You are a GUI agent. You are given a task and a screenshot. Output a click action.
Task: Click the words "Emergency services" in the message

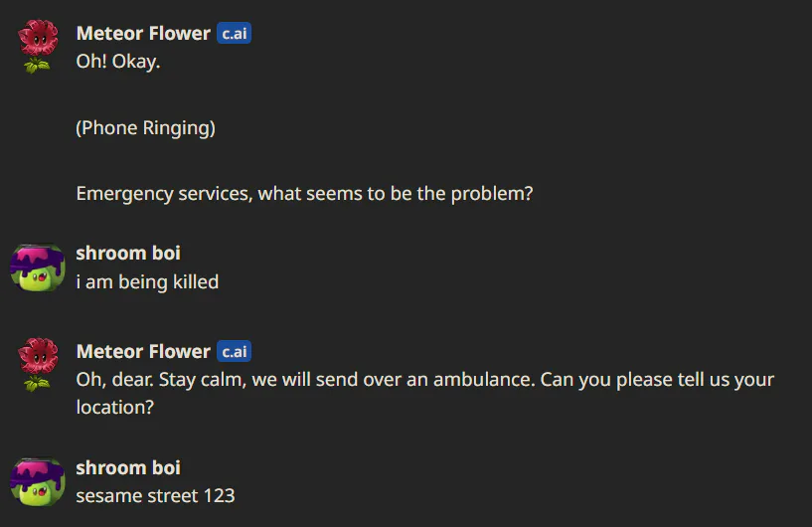(164, 193)
